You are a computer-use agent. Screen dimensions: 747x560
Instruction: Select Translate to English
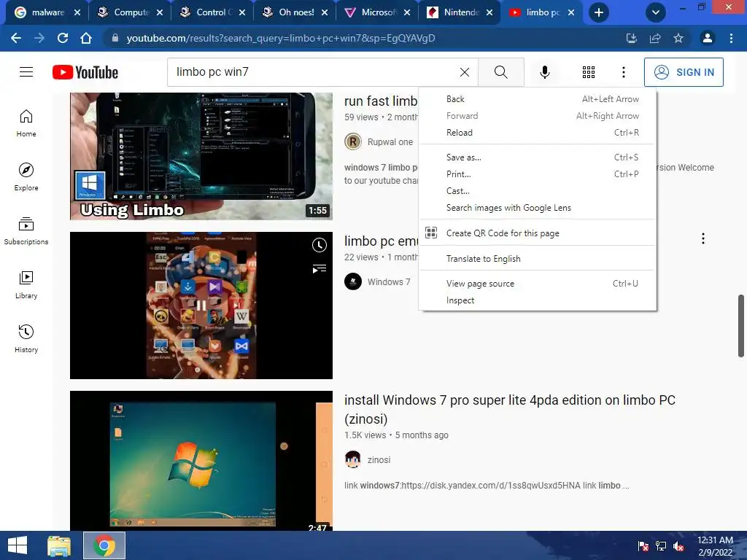[x=537, y=259]
